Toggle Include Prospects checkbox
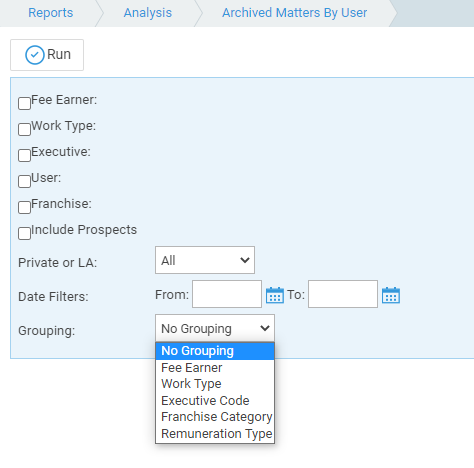 (24, 233)
